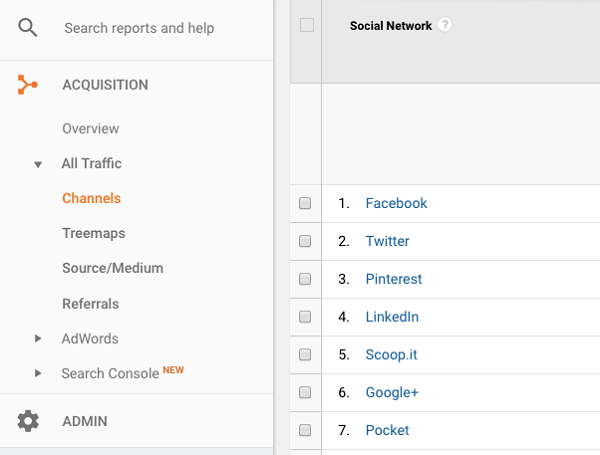Select the AdWords menu item
The image size is (600, 455).
90,339
